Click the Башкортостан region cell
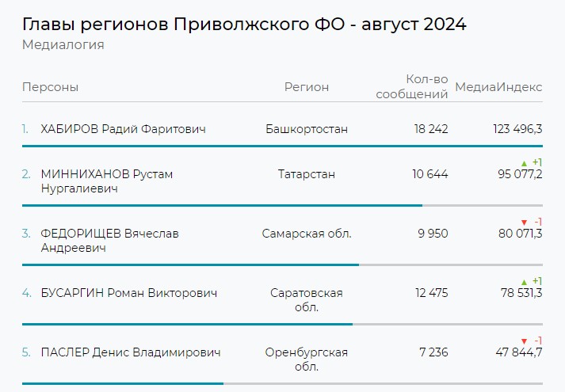The image size is (565, 392). click(x=307, y=128)
